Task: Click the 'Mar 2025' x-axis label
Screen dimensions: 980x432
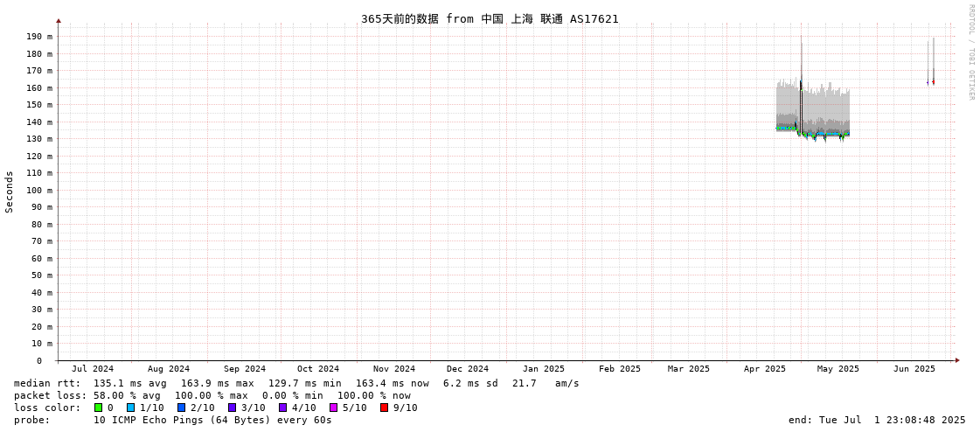Action: (x=689, y=369)
